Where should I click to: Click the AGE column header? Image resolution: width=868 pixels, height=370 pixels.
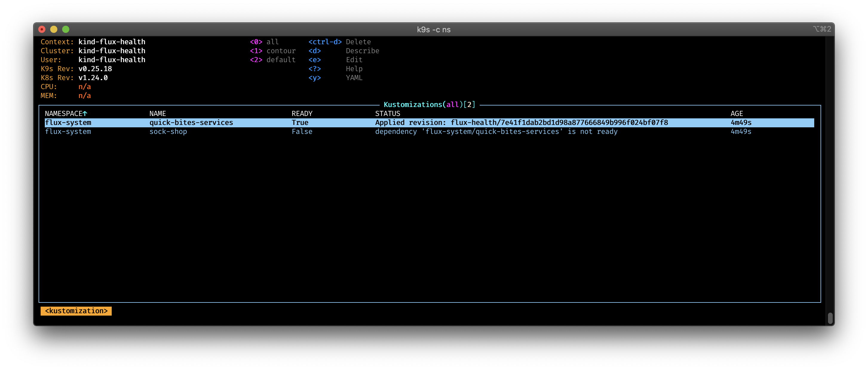[737, 113]
